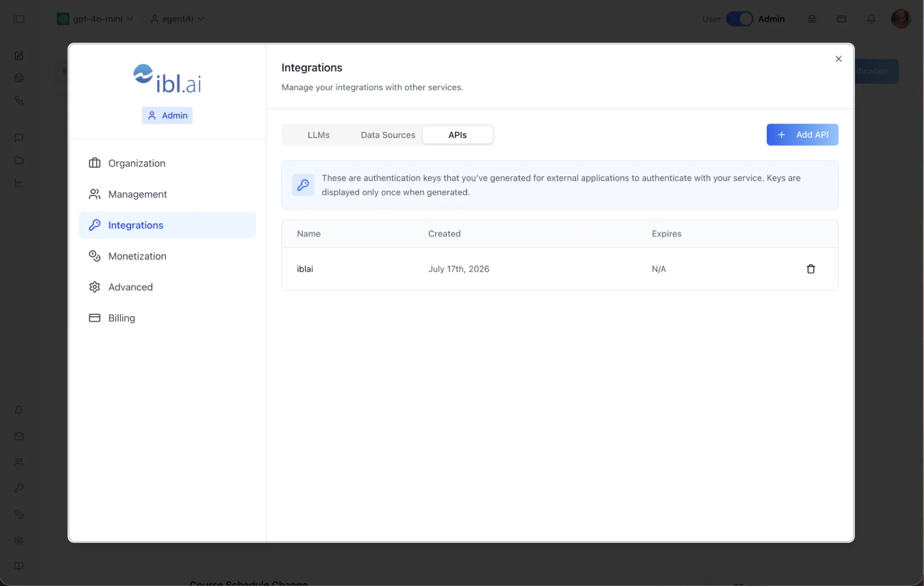Open the Monetization settings section
Screen dimensions: 924x586
(x=167, y=256)
